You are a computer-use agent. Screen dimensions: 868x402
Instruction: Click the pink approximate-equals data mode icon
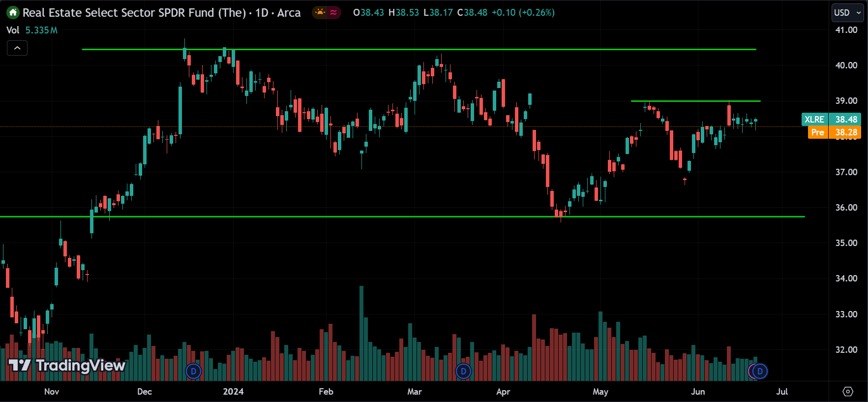coord(333,13)
